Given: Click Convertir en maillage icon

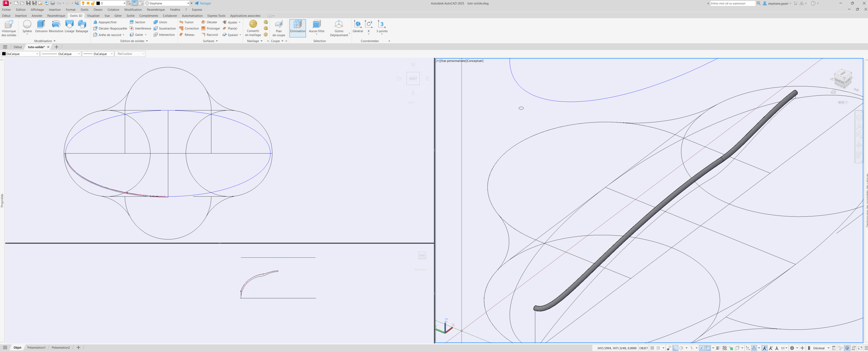Looking at the screenshot, I should (x=253, y=24).
